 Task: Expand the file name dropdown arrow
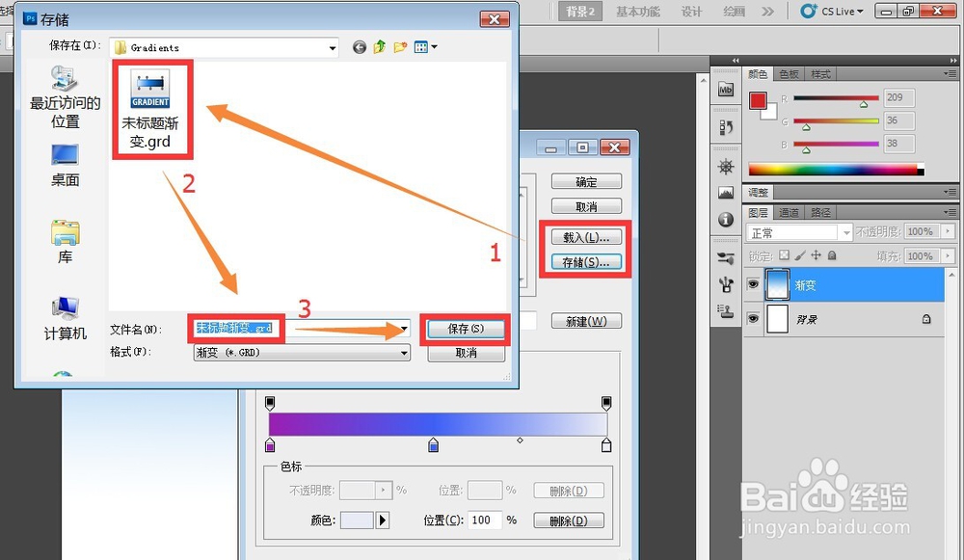(404, 329)
